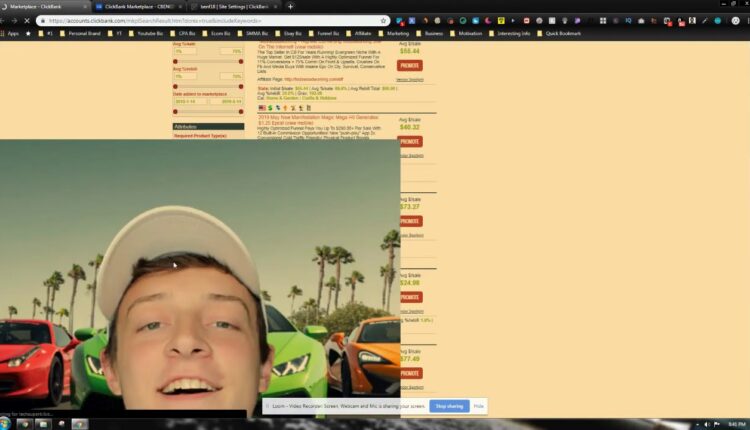Open the Apps shortcut in bookmarks bar
Screen dimensions: 750x430
point(11,33)
